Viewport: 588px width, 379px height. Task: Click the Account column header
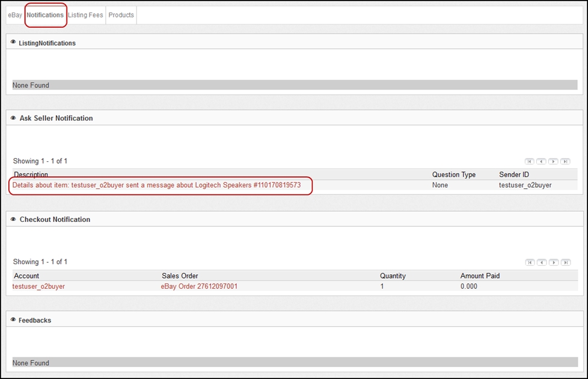pos(26,276)
